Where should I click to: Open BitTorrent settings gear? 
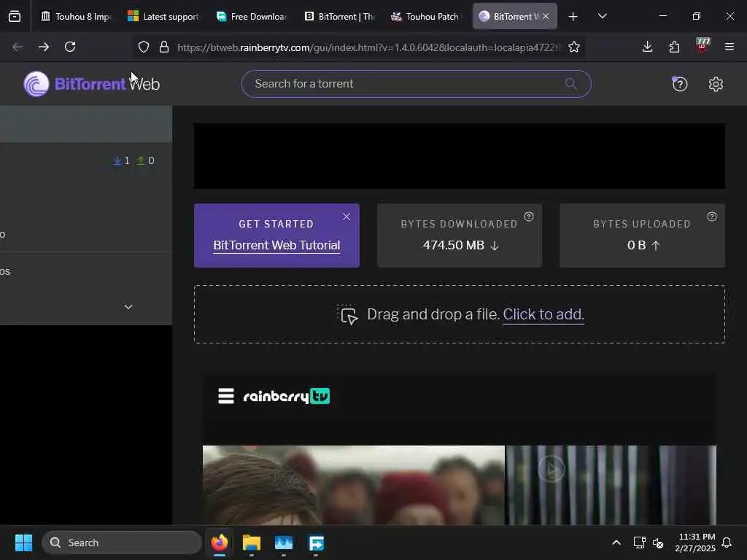(x=716, y=84)
